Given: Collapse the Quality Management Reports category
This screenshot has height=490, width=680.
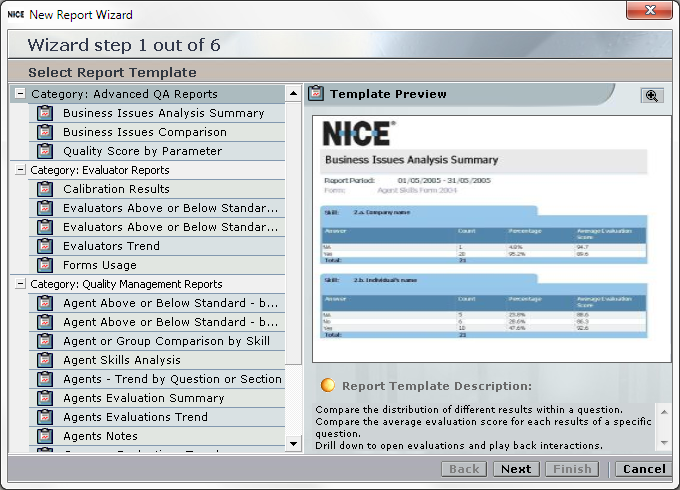Looking at the screenshot, I should [20, 284].
